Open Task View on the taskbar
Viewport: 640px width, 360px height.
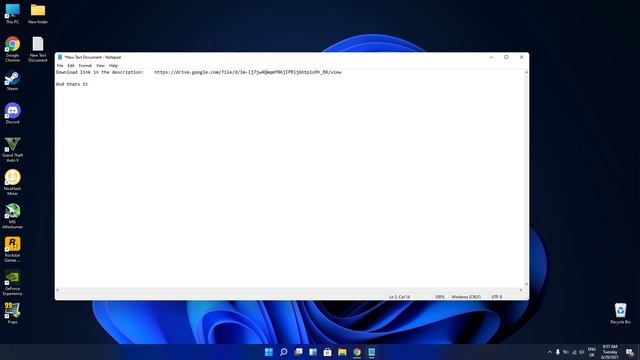(298, 352)
